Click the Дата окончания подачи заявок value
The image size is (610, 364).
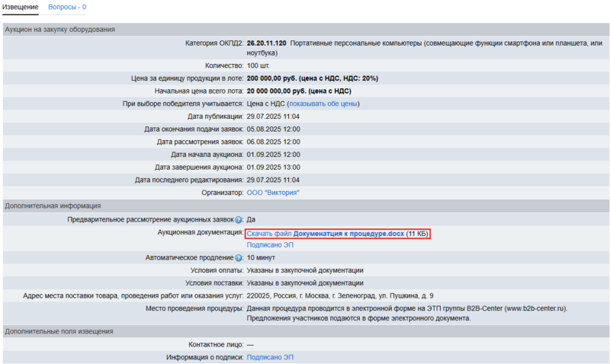coord(273,129)
